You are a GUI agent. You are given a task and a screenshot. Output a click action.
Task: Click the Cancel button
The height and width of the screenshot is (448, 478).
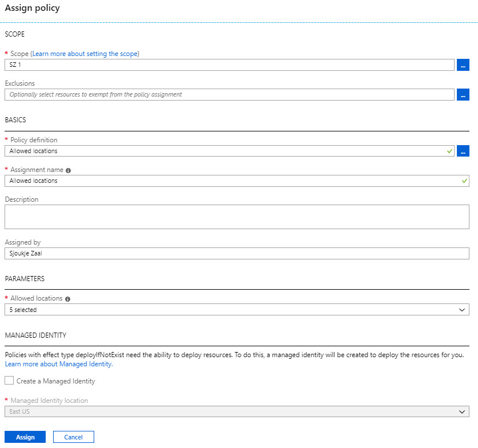pyautogui.click(x=74, y=437)
